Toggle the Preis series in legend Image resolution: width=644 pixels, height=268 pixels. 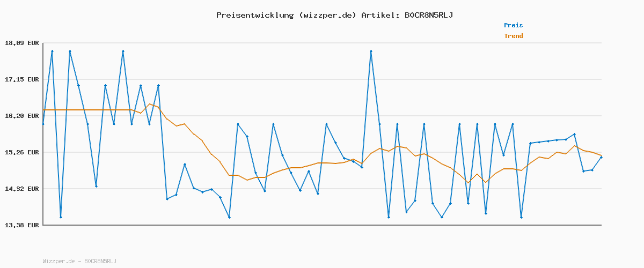tap(513, 25)
